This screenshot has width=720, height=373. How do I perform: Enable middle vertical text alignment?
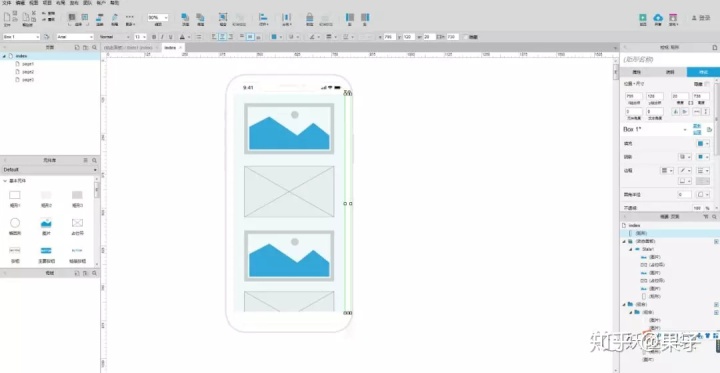[250, 37]
